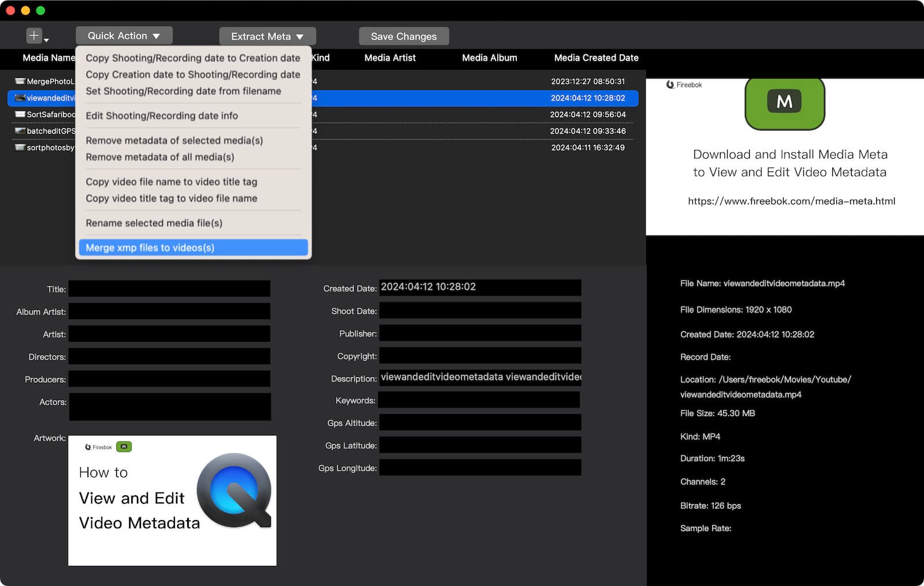Viewport: 924px width, 586px height.
Task: Click the SortSafariboo file thumbnail icon
Action: click(x=20, y=114)
